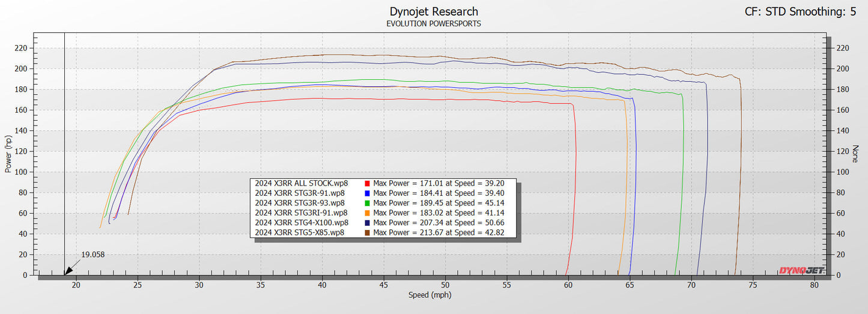Click the CF: STD Smoothing: 5 label
The height and width of the screenshot is (314, 868).
[800, 11]
